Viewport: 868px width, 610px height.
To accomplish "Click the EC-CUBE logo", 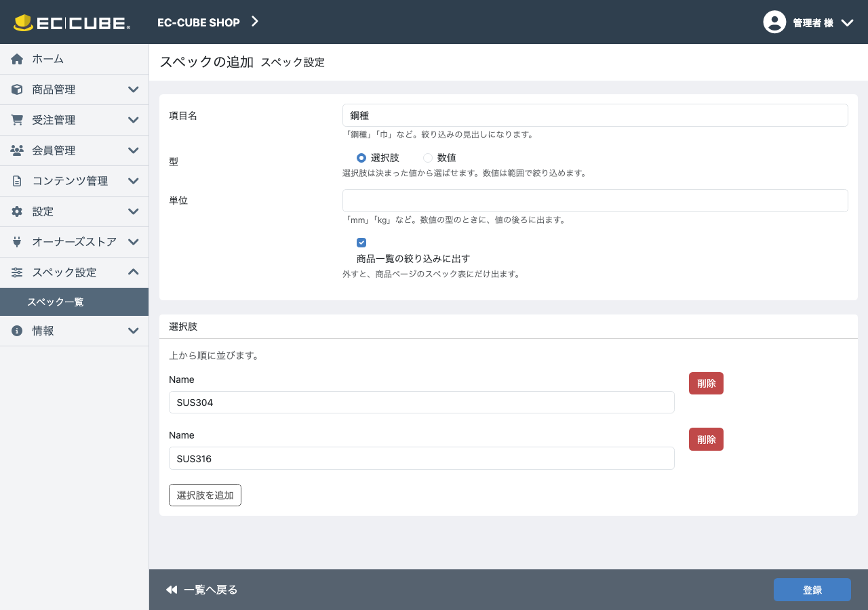I will tap(72, 22).
